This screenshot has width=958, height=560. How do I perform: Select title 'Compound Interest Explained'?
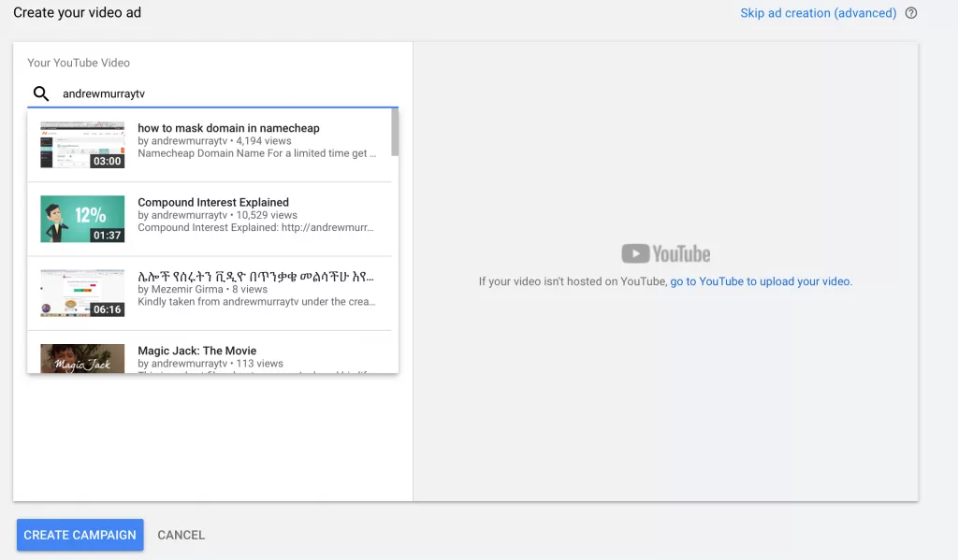coord(213,202)
